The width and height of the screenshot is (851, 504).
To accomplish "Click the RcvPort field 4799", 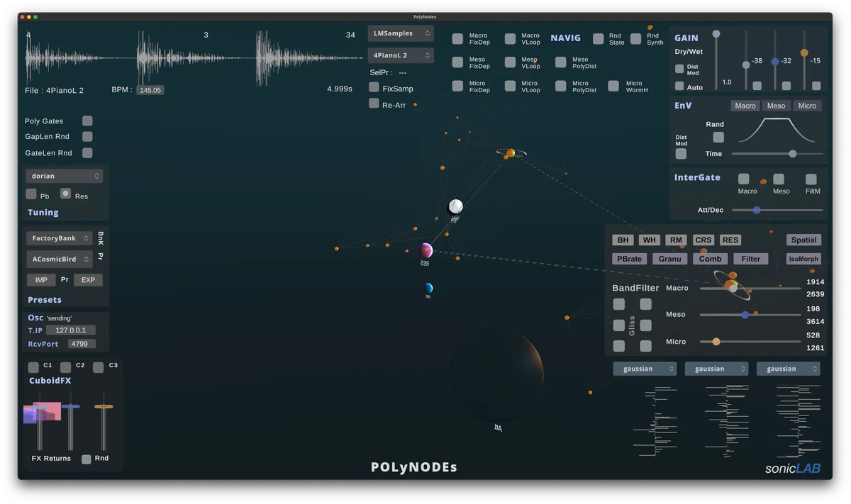I will (x=82, y=344).
